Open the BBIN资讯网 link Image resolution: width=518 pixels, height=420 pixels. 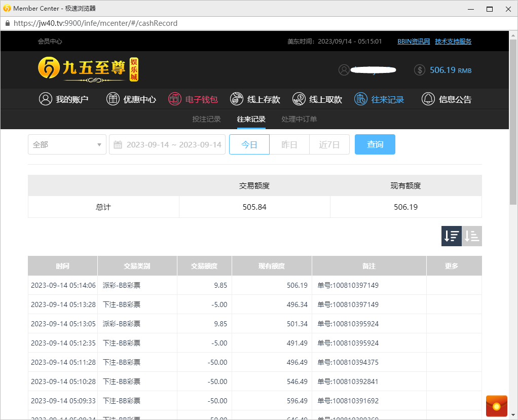[414, 42]
